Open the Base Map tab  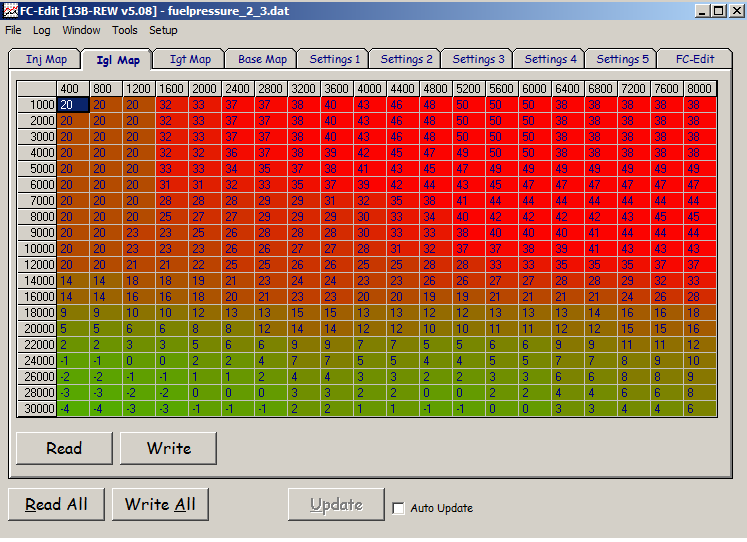pyautogui.click(x=262, y=59)
